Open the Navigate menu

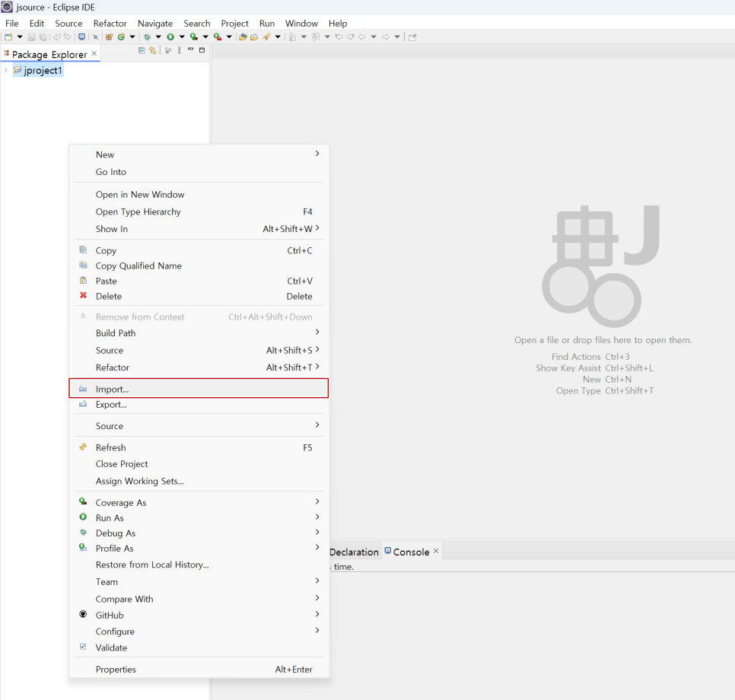coord(155,24)
